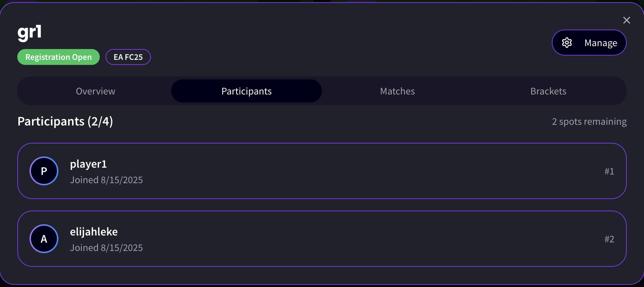Open the Overview tab
Viewport: 644px width, 287px height.
(95, 91)
